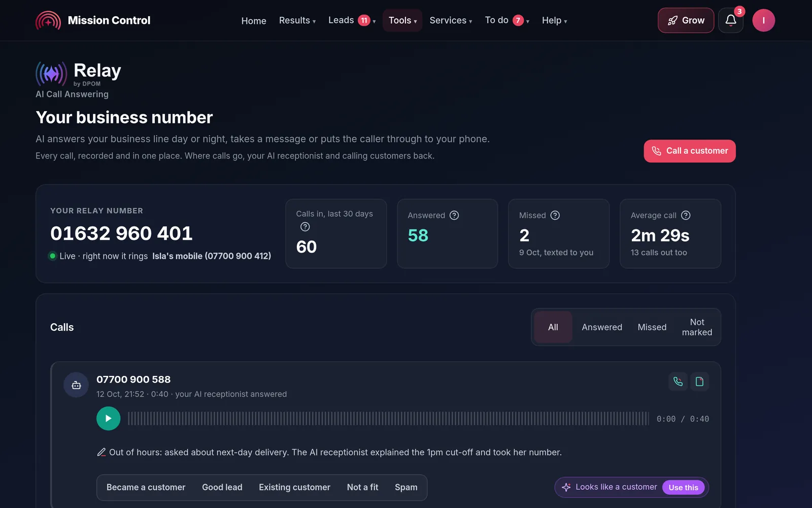This screenshot has width=812, height=508.
Task: Mark the call as Existing customer
Action: pyautogui.click(x=294, y=487)
